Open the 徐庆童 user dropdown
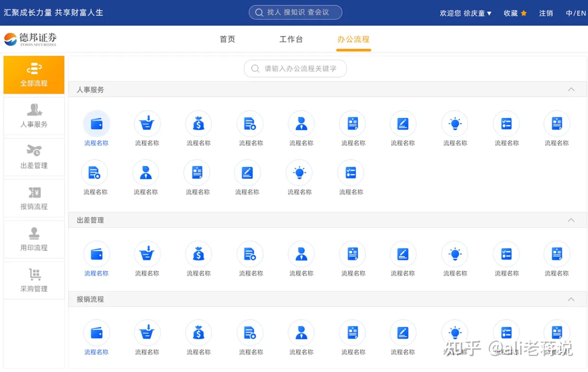Viewport: 588px width, 372px height. click(477, 13)
